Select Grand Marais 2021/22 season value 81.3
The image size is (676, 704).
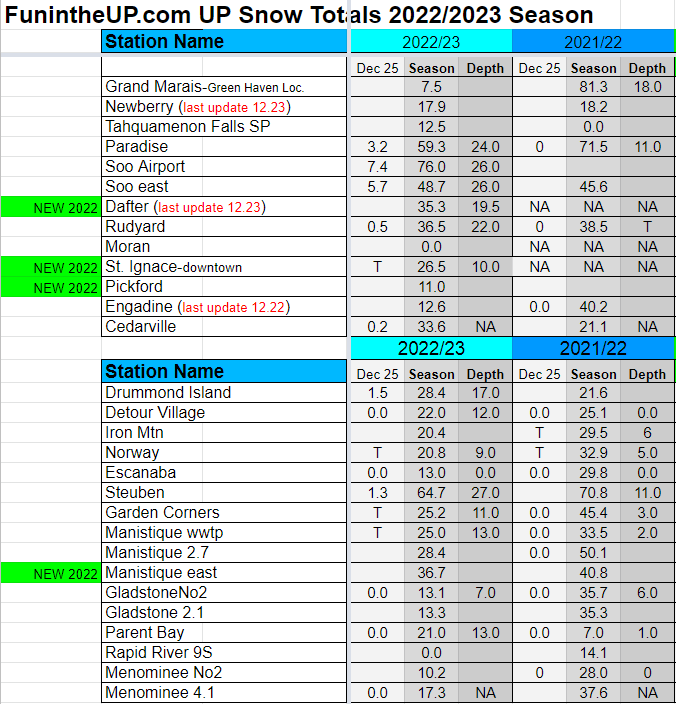[593, 87]
